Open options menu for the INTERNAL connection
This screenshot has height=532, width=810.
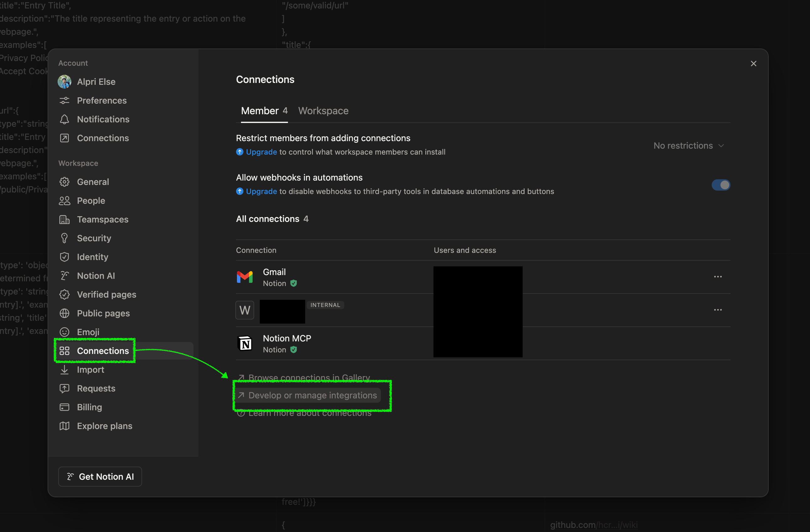pos(718,310)
